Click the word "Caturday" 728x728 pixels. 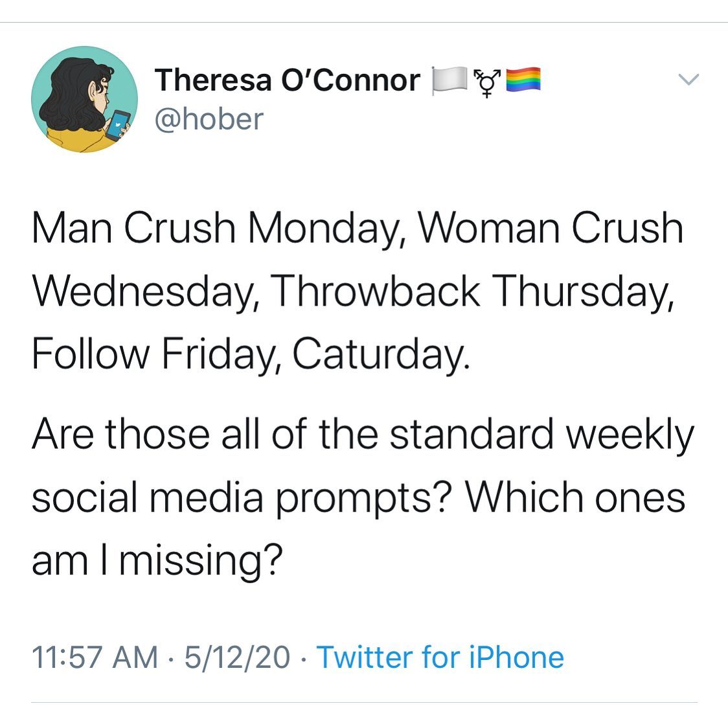pos(380,354)
